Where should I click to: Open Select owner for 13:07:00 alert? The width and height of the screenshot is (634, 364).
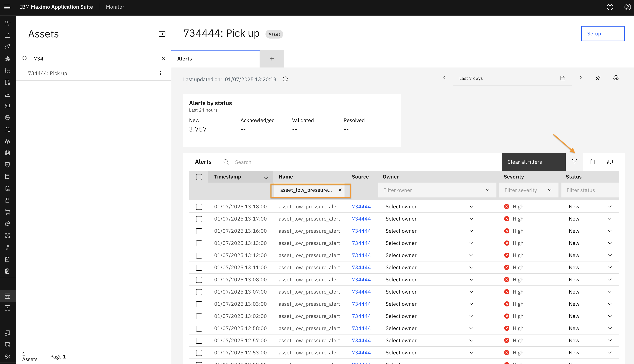(x=429, y=292)
